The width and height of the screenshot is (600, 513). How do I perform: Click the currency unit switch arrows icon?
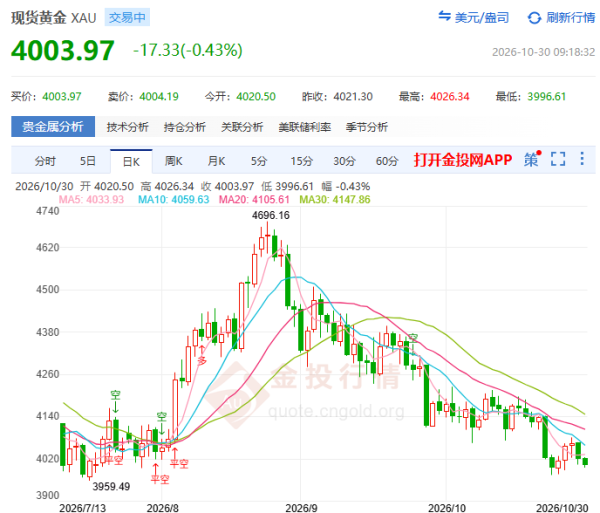[444, 16]
